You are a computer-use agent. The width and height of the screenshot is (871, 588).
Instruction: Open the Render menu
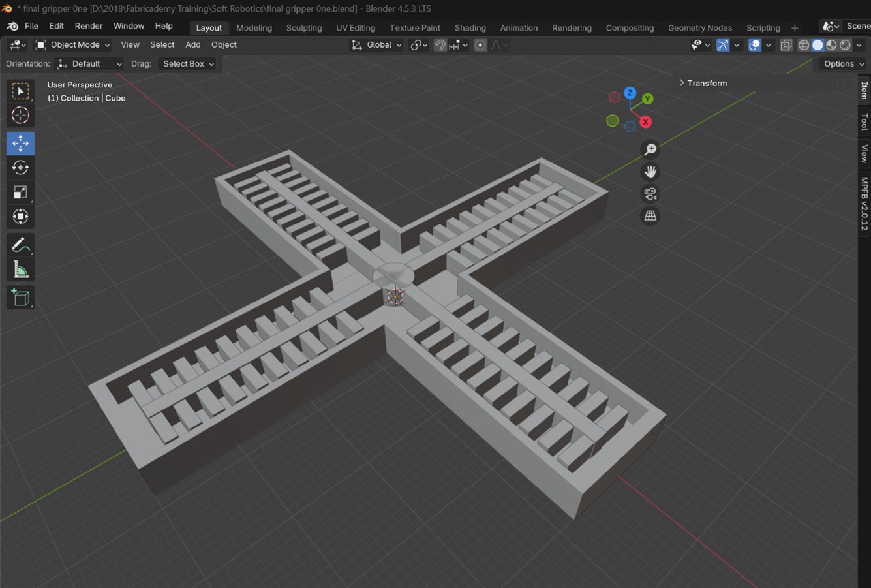click(88, 26)
